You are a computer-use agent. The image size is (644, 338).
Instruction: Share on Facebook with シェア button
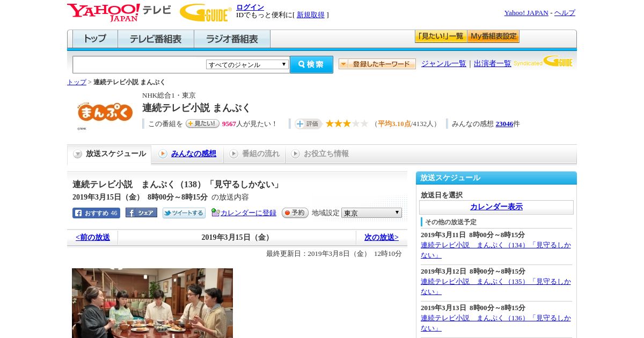pos(141,213)
